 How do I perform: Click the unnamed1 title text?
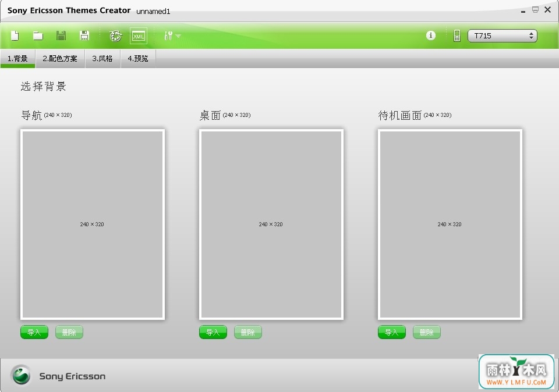pyautogui.click(x=153, y=12)
